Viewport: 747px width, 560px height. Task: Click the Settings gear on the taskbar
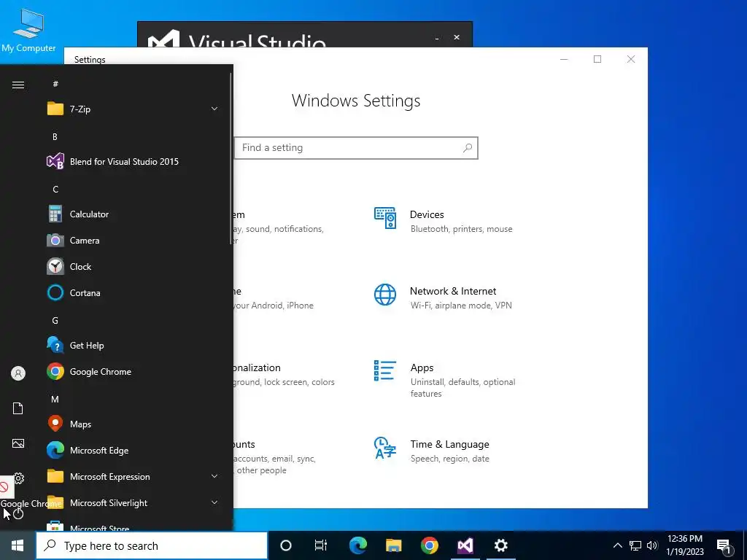500,545
